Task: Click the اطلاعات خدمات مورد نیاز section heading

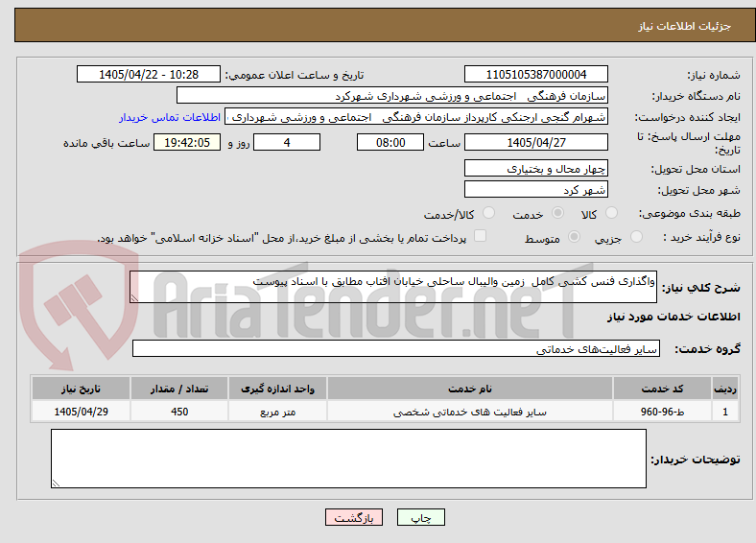Action: [x=673, y=317]
